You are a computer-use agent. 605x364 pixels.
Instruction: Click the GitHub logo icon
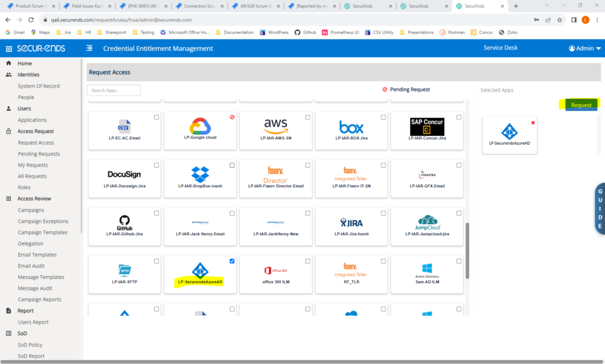click(124, 223)
